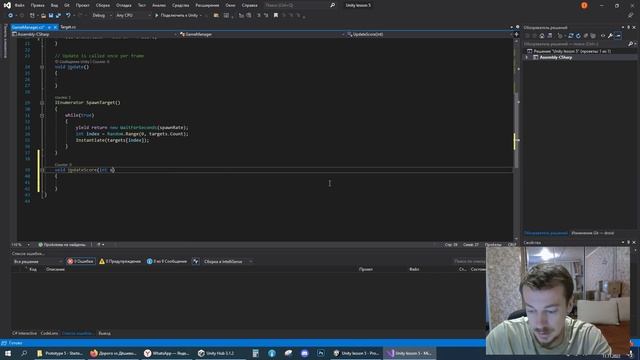The image size is (640, 360).
Task: Click the Save All icon in toolbar
Action: pos(58,16)
